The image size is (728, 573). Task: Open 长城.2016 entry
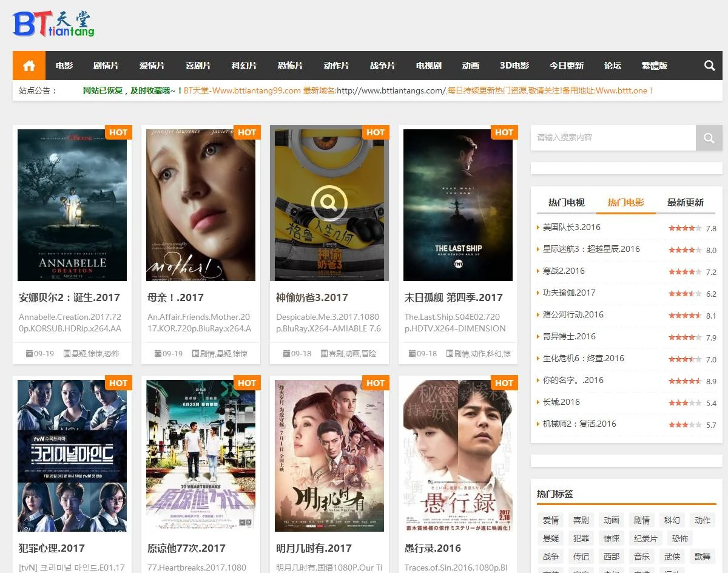tap(561, 402)
